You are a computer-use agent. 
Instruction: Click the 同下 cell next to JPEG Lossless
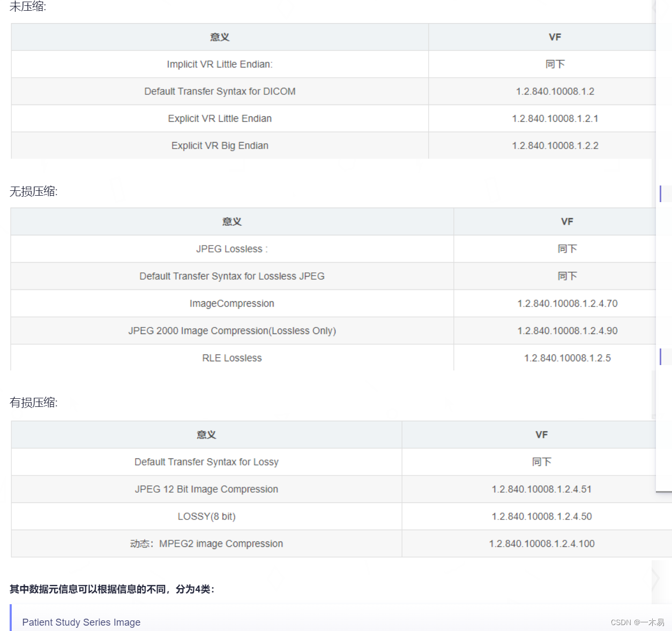567,249
